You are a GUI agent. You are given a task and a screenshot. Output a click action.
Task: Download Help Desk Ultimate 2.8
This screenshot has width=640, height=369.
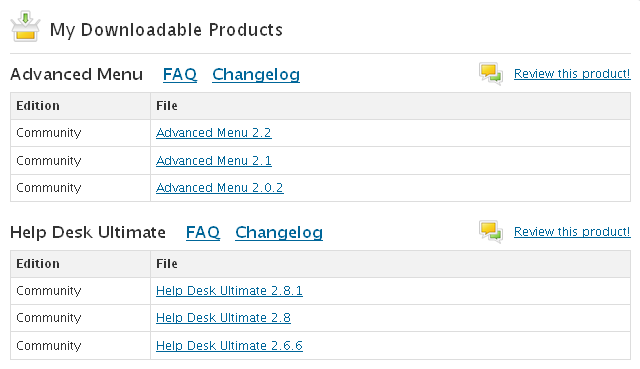pyautogui.click(x=223, y=318)
